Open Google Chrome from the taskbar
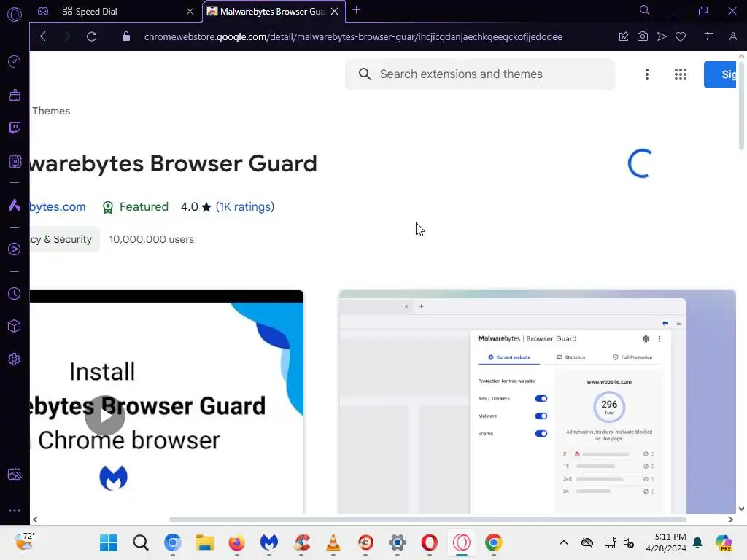This screenshot has height=560, width=747. pyautogui.click(x=494, y=542)
